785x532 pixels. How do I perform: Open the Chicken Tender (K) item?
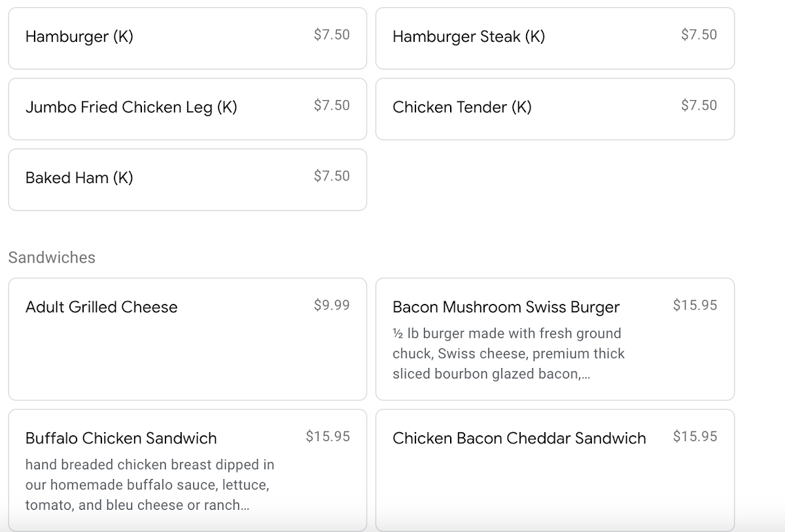555,108
